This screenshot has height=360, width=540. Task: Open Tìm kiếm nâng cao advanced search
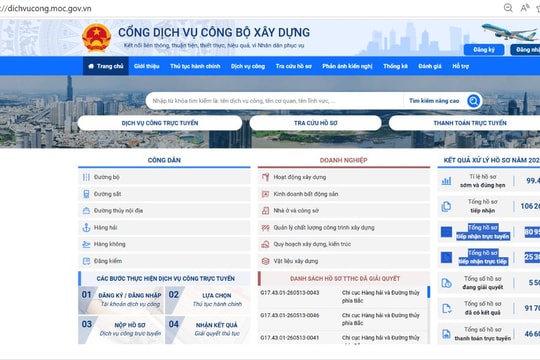coord(434,101)
